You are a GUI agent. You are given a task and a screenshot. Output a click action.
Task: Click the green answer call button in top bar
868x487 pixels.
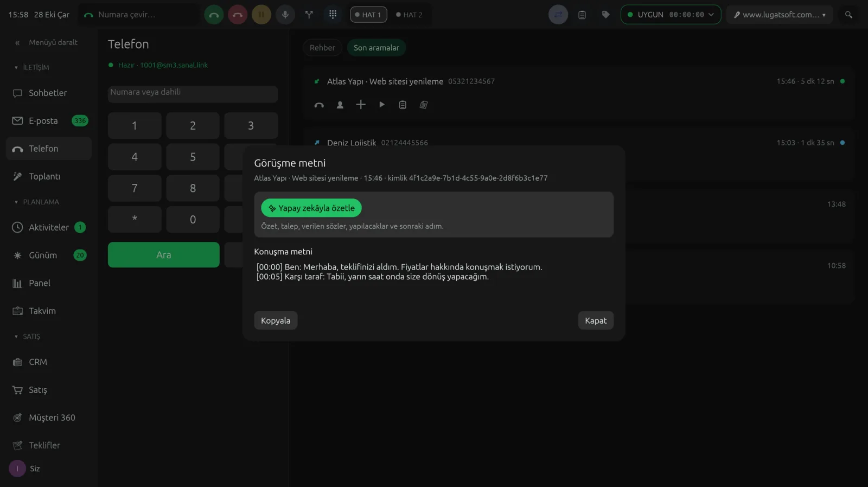pos(214,15)
